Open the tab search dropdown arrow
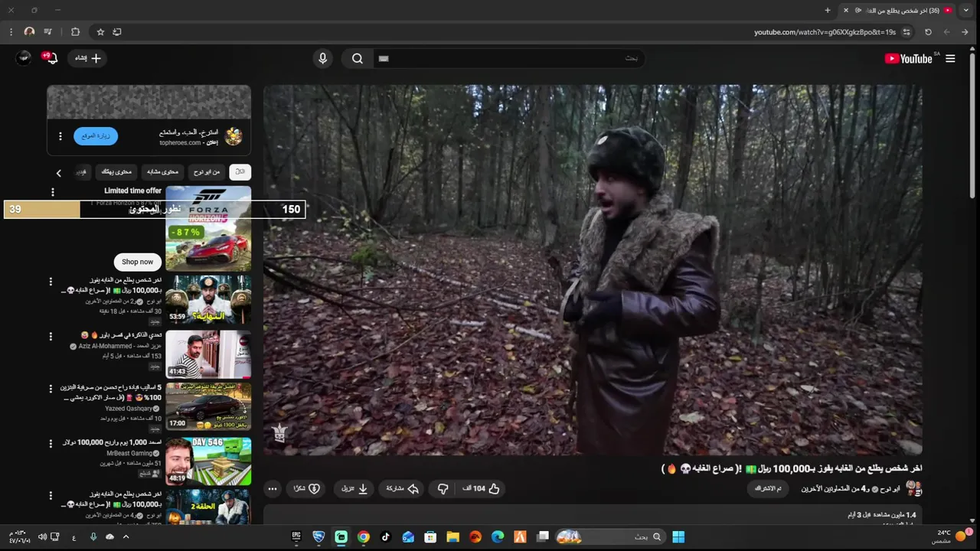This screenshot has height=551, width=980. (x=965, y=10)
